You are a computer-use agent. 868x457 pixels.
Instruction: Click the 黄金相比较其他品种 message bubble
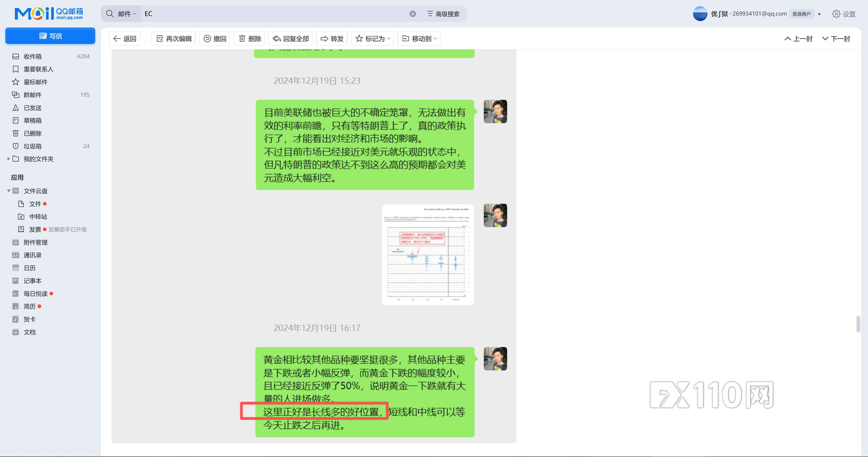point(365,392)
